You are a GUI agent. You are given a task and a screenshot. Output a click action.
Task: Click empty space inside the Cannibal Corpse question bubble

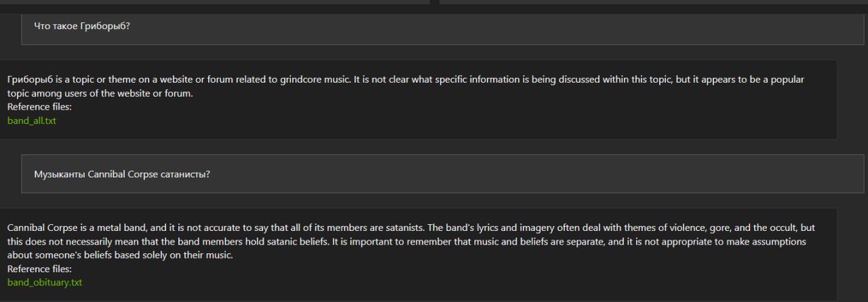pos(509,174)
